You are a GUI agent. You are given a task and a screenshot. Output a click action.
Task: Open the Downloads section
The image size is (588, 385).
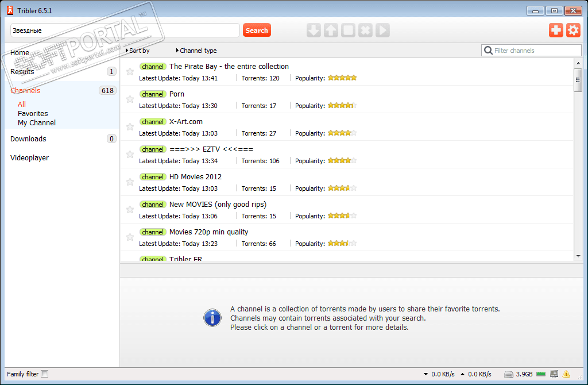(x=28, y=139)
